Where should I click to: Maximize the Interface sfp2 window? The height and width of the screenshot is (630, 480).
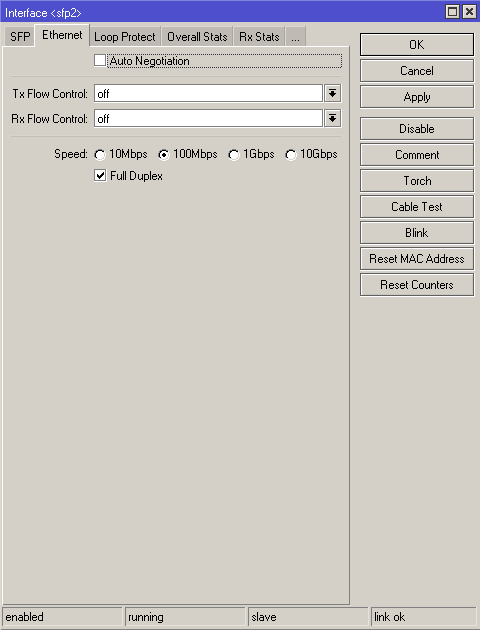point(453,12)
